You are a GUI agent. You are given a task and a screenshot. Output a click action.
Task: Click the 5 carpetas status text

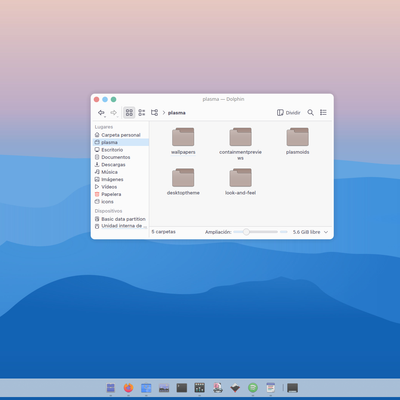(163, 232)
